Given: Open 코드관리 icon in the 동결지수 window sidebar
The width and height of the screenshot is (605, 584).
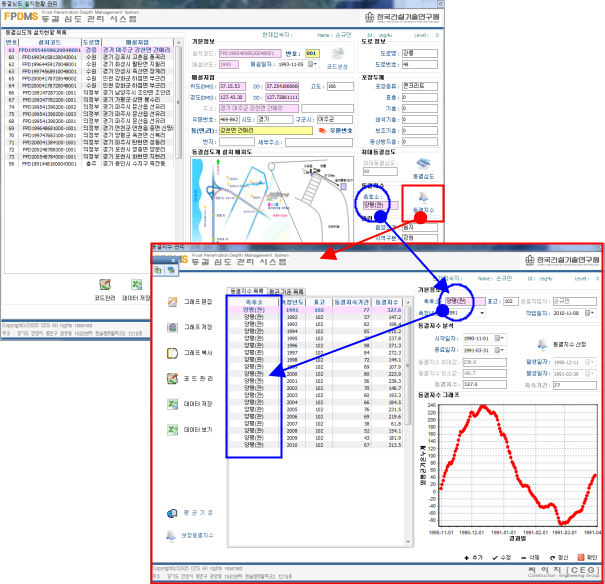Looking at the screenshot, I should click(x=172, y=378).
